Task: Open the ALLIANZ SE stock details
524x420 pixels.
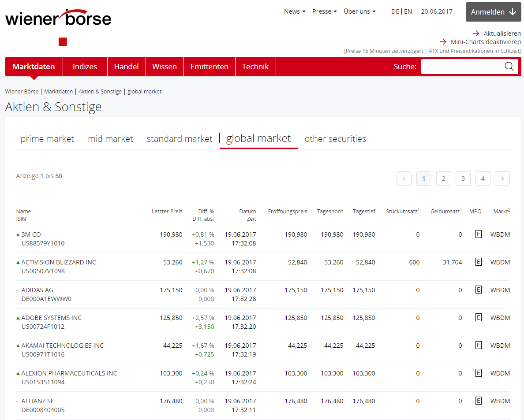Action: (x=37, y=401)
